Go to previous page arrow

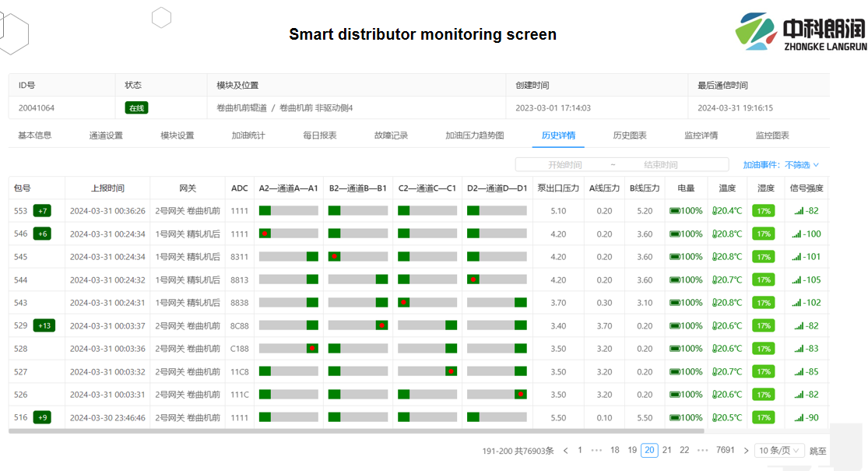click(x=566, y=451)
